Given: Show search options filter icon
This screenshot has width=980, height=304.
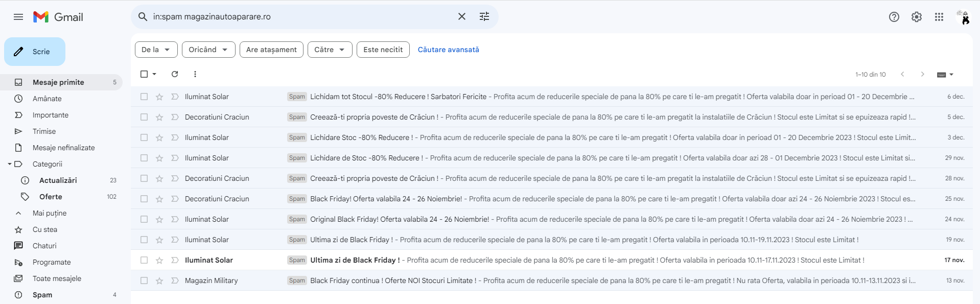Looking at the screenshot, I should pos(484,17).
